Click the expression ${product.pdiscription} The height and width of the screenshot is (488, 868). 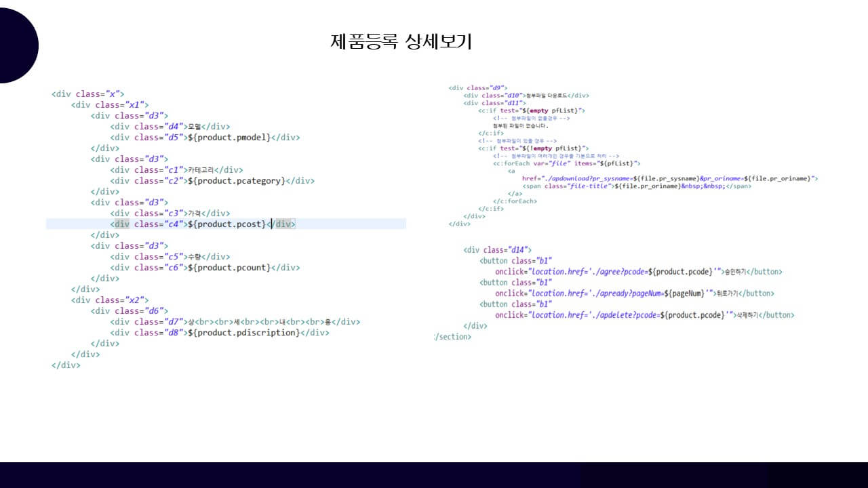tap(243, 333)
